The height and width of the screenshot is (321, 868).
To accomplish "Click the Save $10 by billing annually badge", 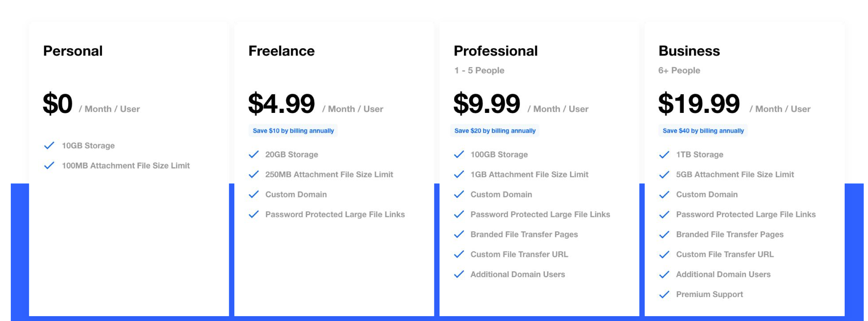I will click(293, 131).
